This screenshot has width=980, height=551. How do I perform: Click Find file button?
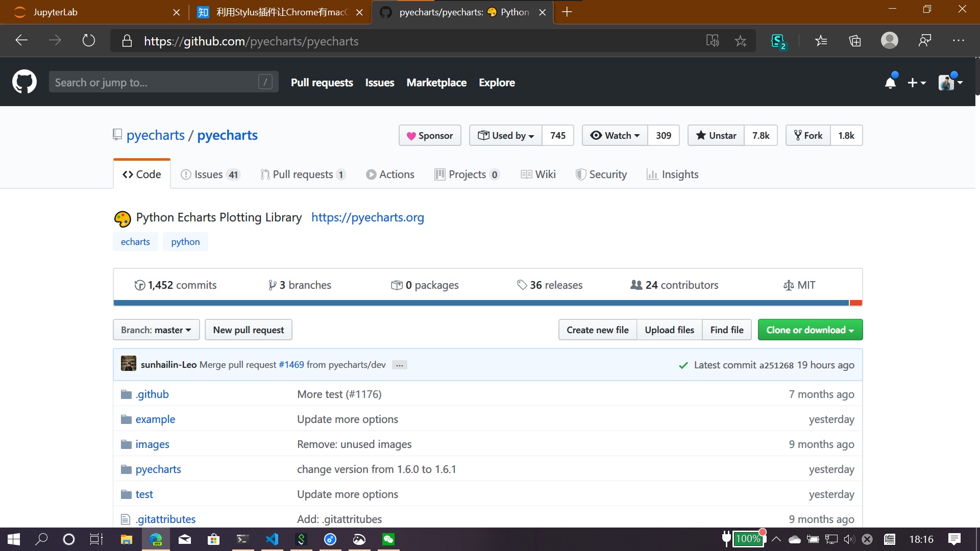[727, 330]
